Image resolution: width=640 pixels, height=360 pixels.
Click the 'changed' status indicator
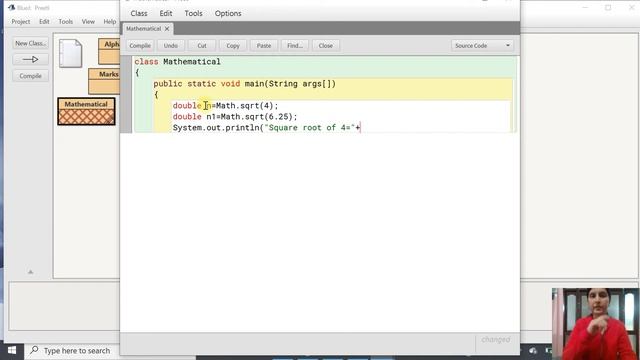coord(496,340)
